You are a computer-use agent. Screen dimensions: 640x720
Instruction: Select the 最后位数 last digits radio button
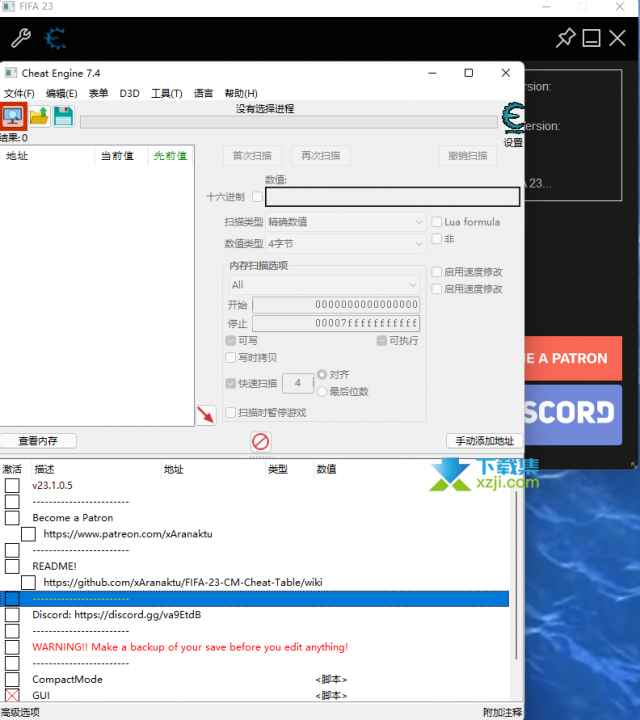tap(322, 392)
